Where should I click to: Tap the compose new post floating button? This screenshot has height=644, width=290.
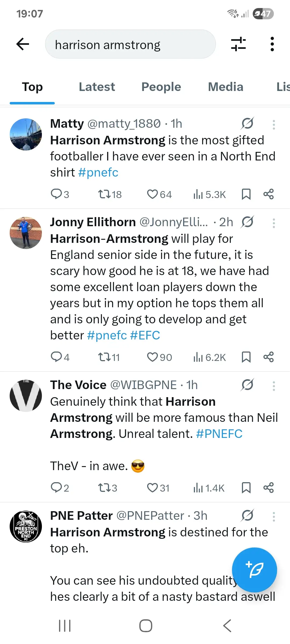(254, 570)
